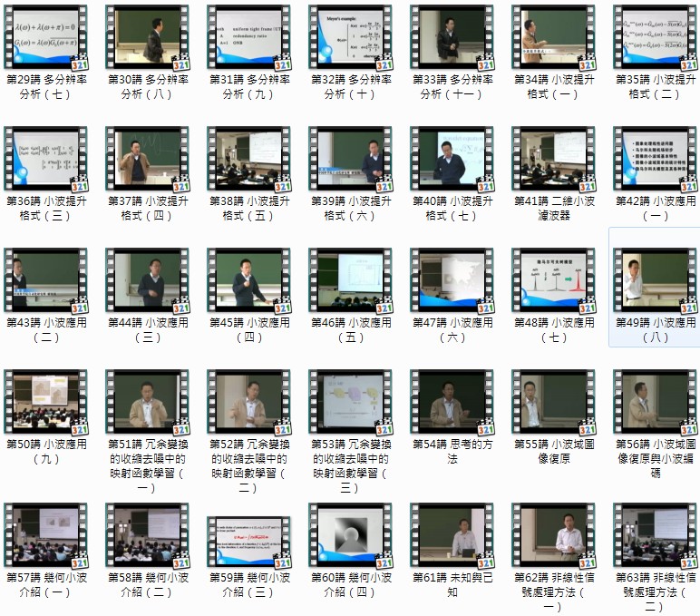The width and height of the screenshot is (700, 616).
Task: Select the 第55講 小波域圖像復原 file name label
Action: pos(553,452)
